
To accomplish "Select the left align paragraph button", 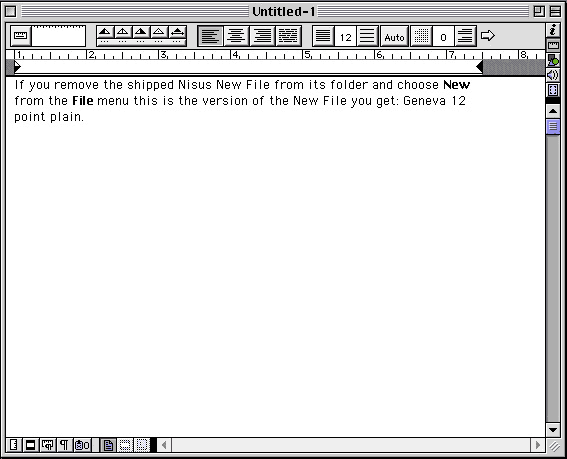I will click(210, 36).
